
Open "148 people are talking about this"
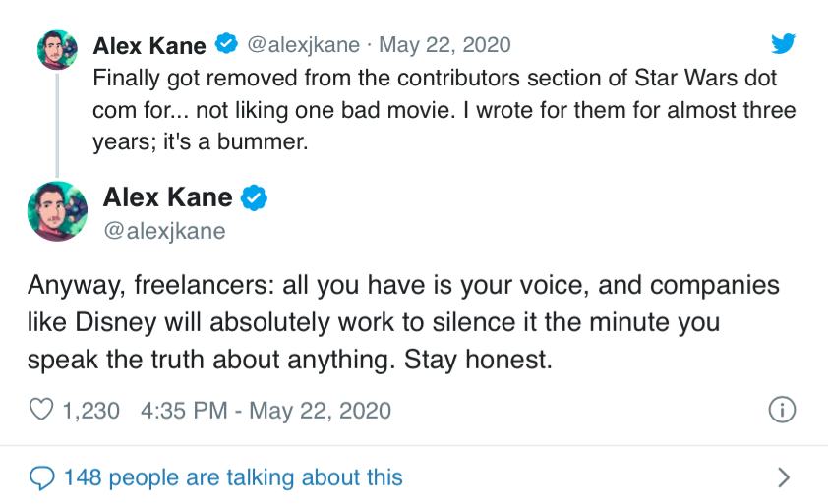coord(233,477)
